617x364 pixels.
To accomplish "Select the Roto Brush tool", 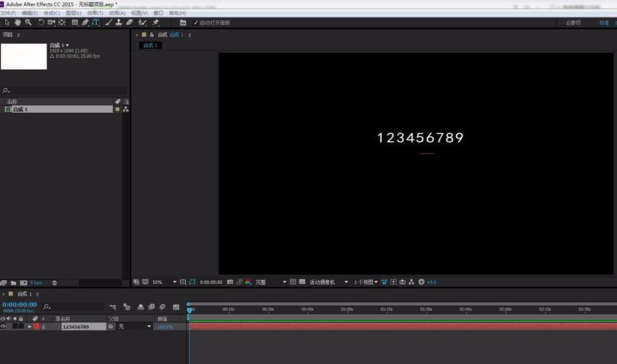I will point(142,23).
